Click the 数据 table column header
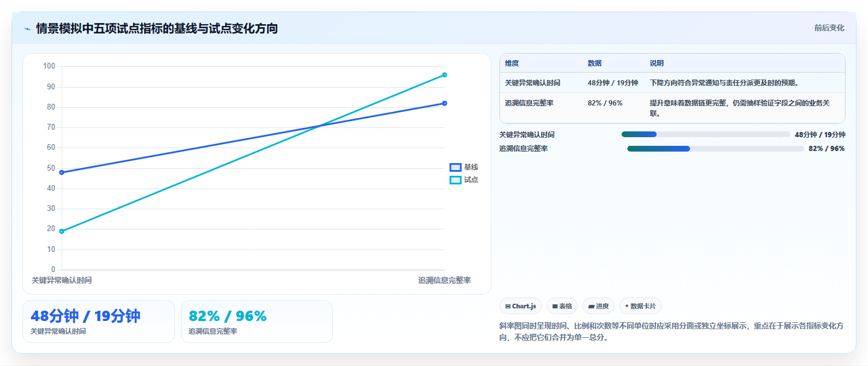The height and width of the screenshot is (366, 868). tap(594, 63)
